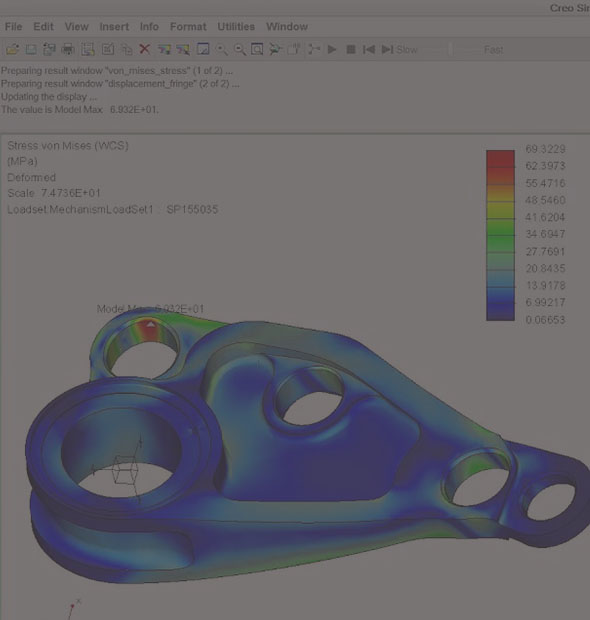Open the View menu
The image size is (590, 620).
pyautogui.click(x=76, y=26)
